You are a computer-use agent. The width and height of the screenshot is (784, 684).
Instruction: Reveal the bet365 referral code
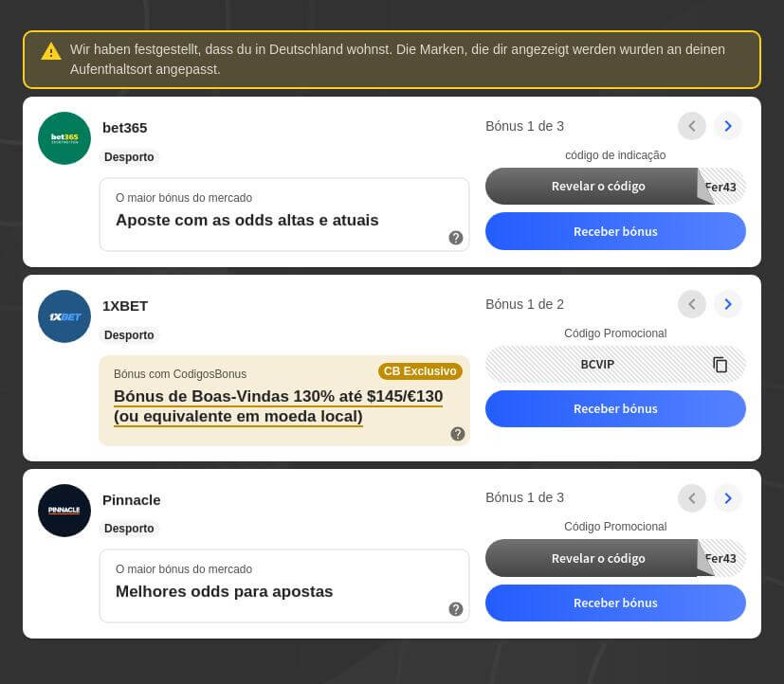tap(598, 186)
